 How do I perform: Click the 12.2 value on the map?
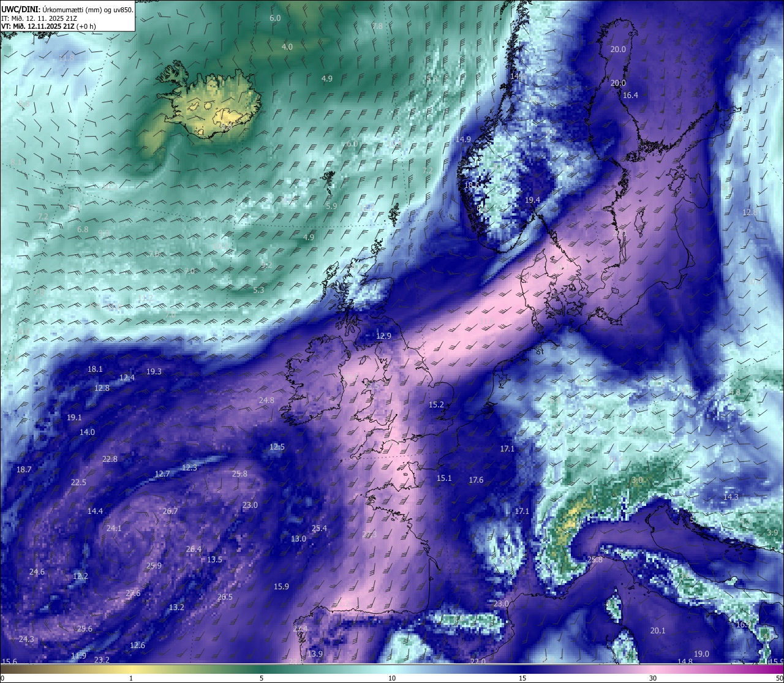click(x=80, y=576)
